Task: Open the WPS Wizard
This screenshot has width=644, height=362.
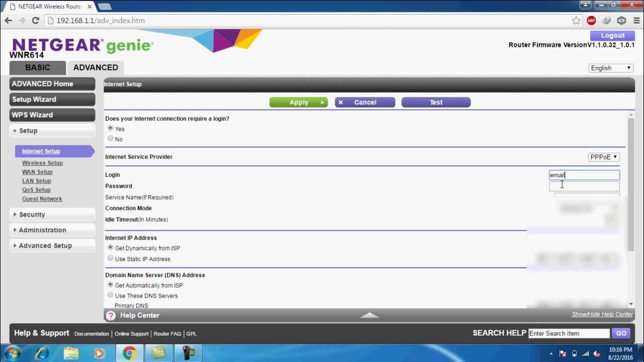Action: 52,115
